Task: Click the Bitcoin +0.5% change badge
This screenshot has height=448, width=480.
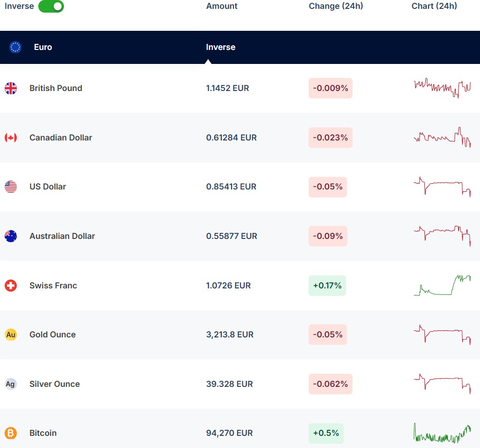Action: pyautogui.click(x=326, y=433)
